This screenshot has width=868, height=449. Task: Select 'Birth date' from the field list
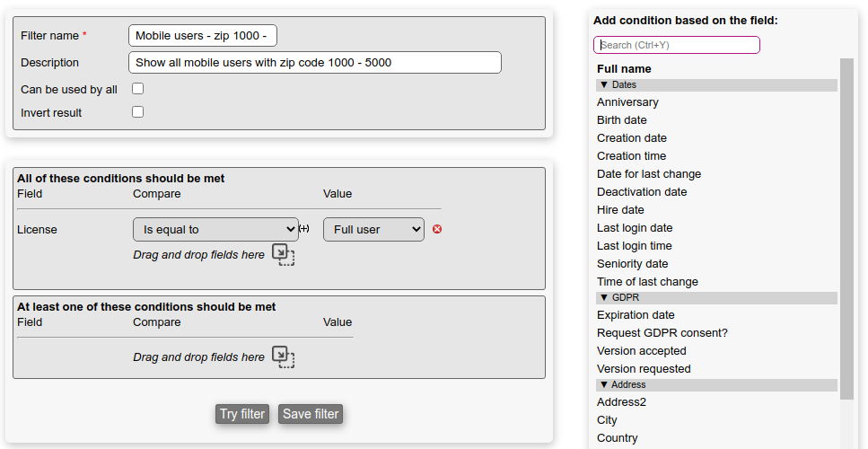(622, 120)
